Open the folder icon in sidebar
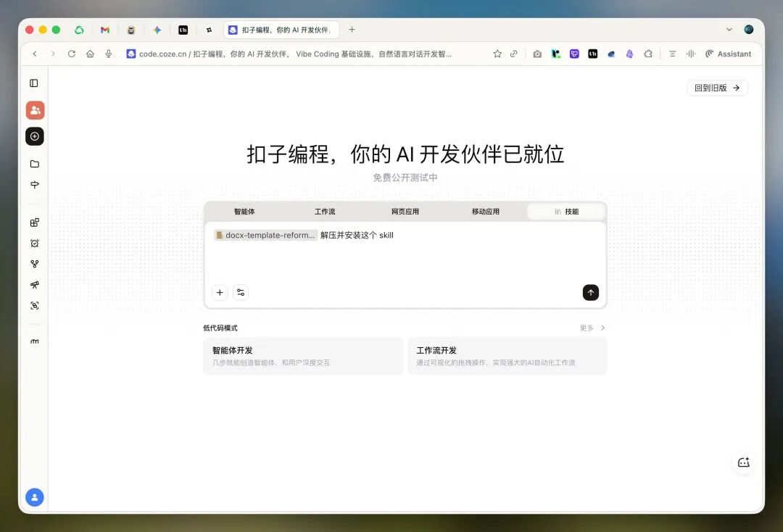Image resolution: width=783 pixels, height=532 pixels. (x=35, y=164)
